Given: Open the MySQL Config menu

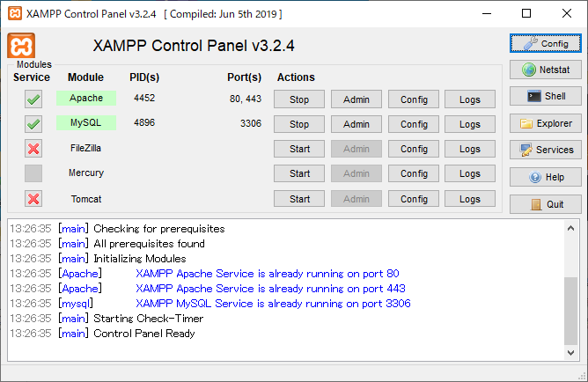Looking at the screenshot, I should 414,124.
